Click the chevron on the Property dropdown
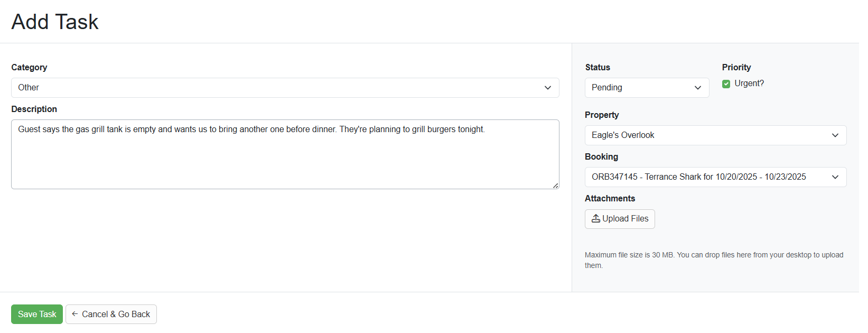 point(835,135)
